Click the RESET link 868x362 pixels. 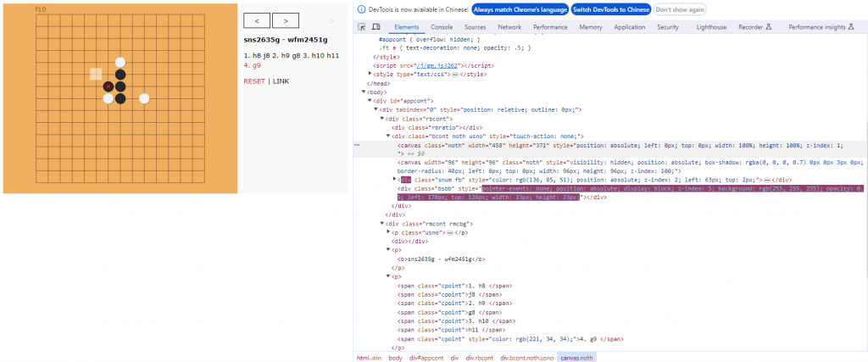pos(254,81)
